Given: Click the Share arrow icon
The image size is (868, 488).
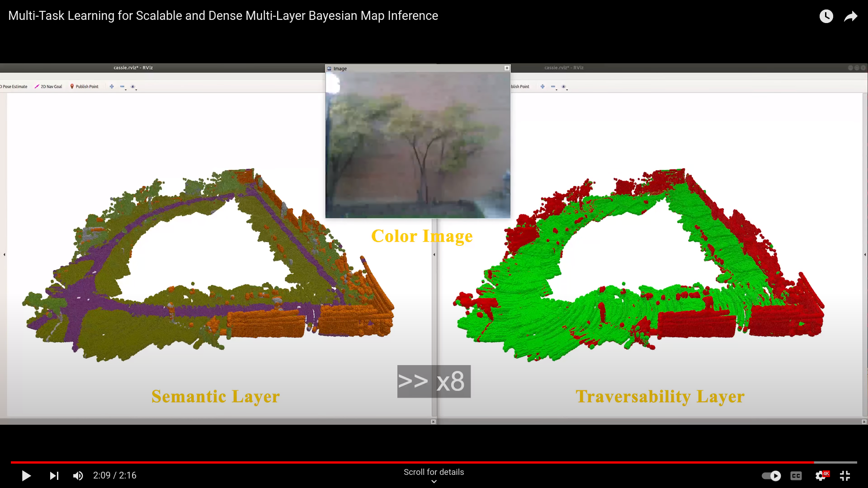Looking at the screenshot, I should [x=851, y=16].
